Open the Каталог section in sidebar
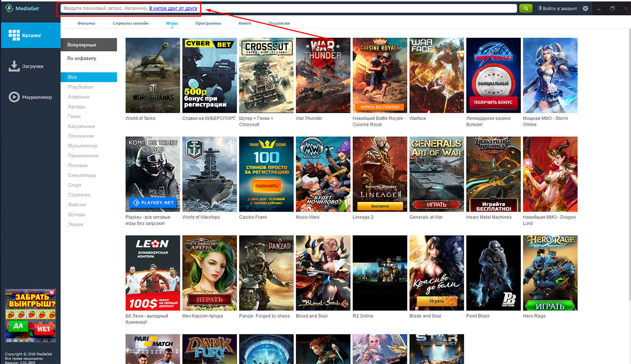The width and height of the screenshot is (631, 364). coord(30,35)
